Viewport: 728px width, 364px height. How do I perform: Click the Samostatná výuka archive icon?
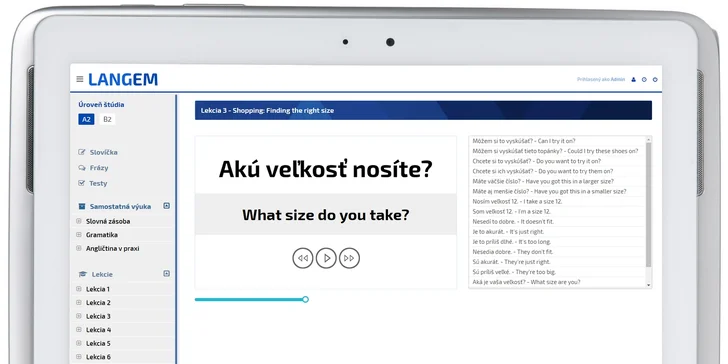pos(82,206)
